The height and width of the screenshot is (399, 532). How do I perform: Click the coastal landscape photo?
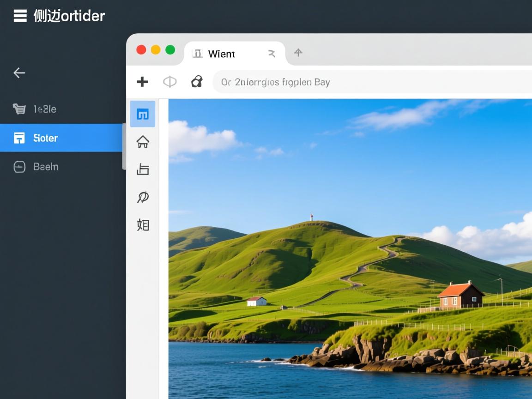[x=350, y=249]
